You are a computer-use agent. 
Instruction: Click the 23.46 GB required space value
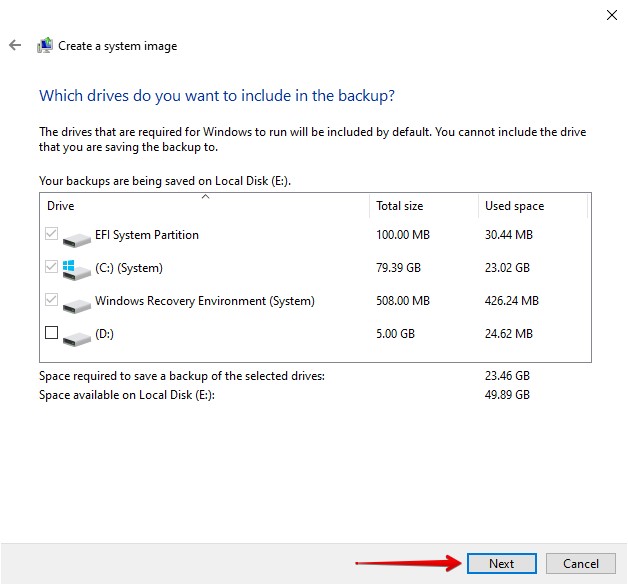(507, 376)
